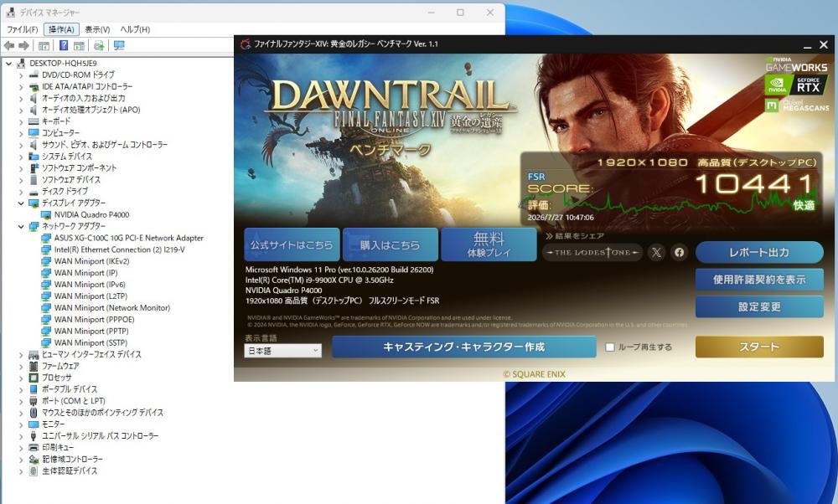The image size is (838, 504).
Task: Select WAN Miniport (PPPOE) entry
Action: pyautogui.click(x=94, y=320)
